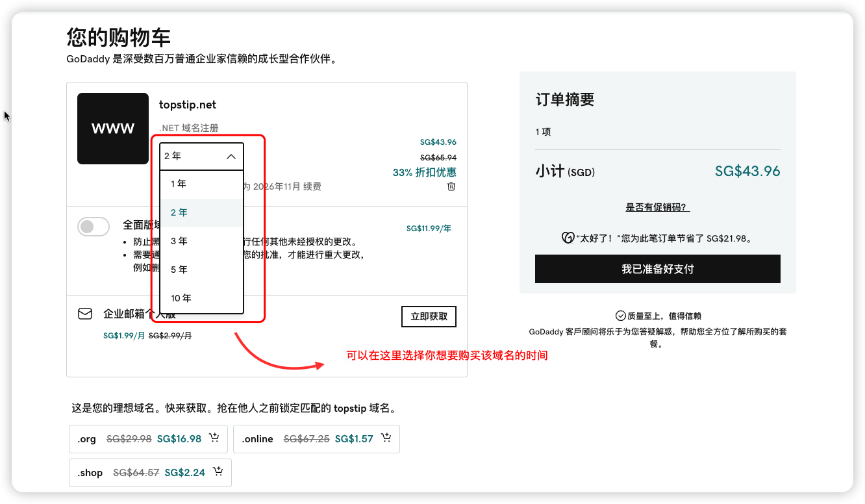This screenshot has height=504, width=865.
Task: Choose 5 年 registration term
Action: (x=201, y=270)
